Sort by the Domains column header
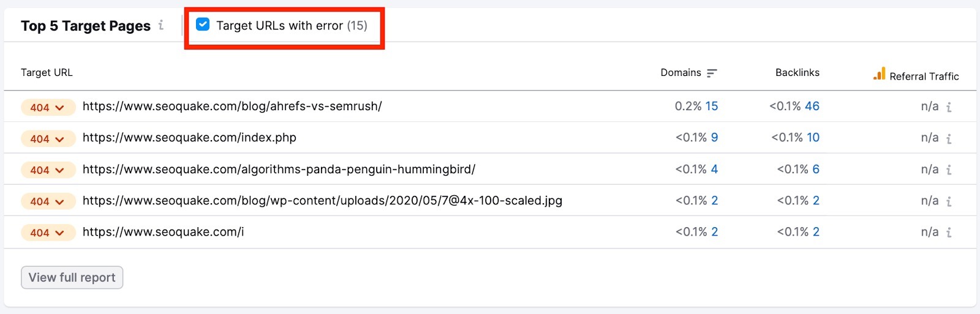The image size is (980, 314). (x=680, y=72)
